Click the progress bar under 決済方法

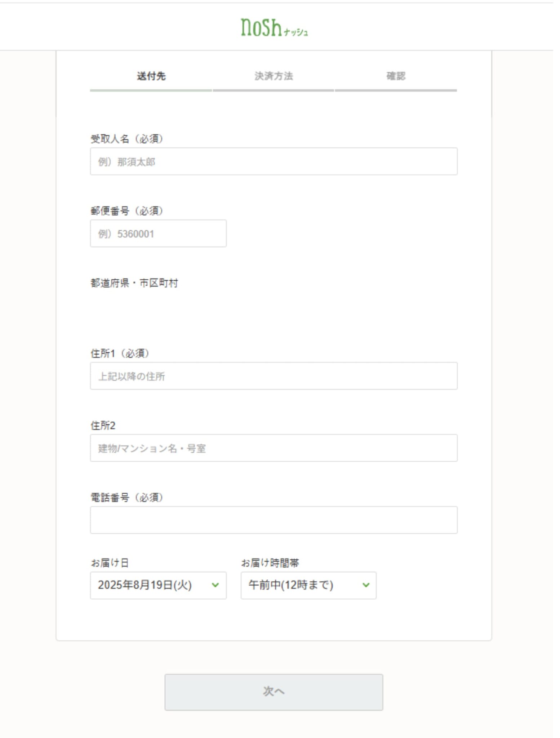point(274,90)
